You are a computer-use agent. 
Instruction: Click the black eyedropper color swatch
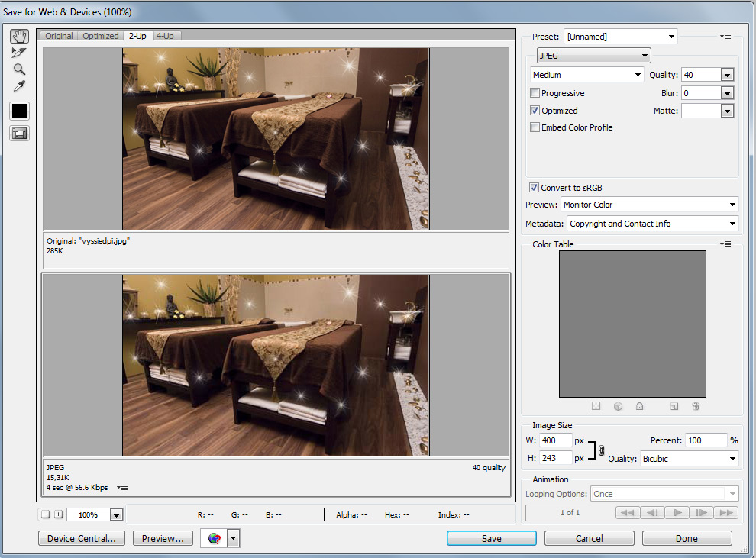(x=19, y=111)
